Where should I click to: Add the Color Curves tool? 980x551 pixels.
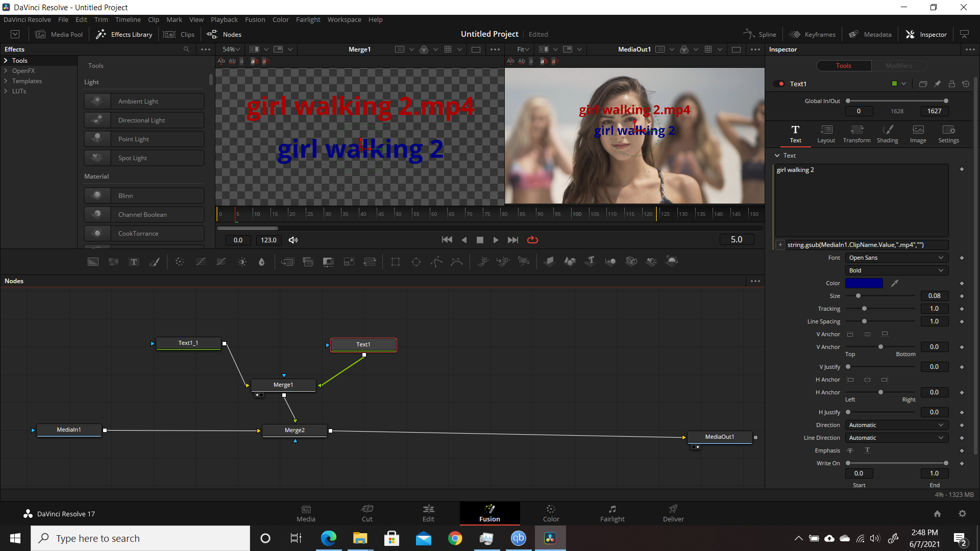point(201,262)
